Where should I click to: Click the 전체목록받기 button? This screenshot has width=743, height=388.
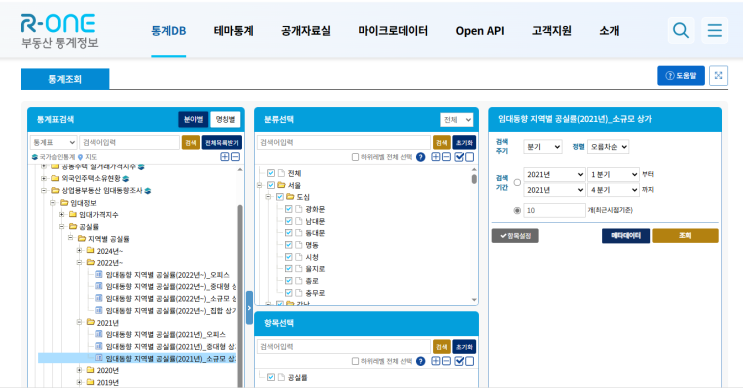pyautogui.click(x=222, y=143)
